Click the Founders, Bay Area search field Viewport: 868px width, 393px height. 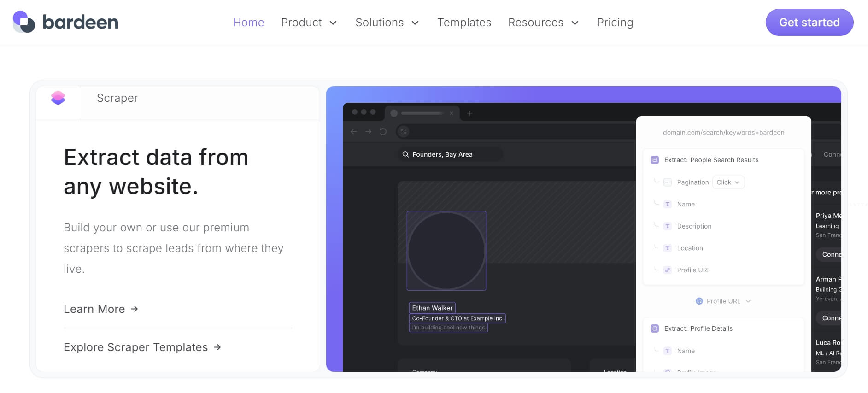(450, 154)
